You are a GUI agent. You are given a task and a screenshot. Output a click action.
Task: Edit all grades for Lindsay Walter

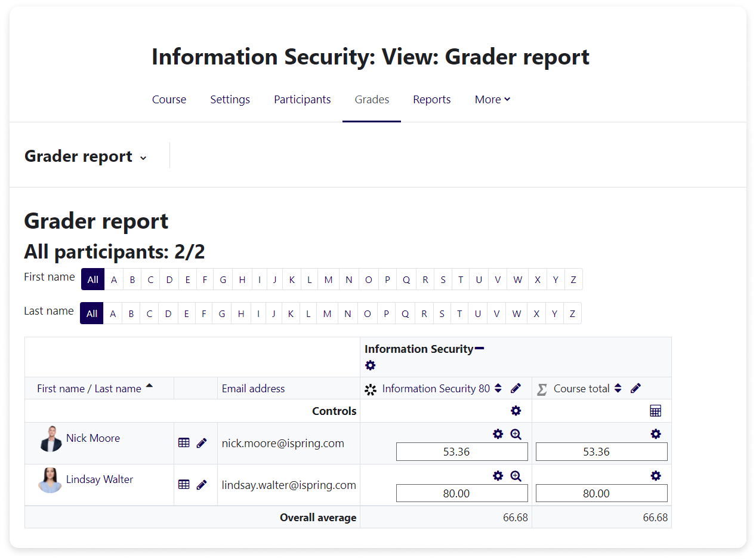pos(202,485)
